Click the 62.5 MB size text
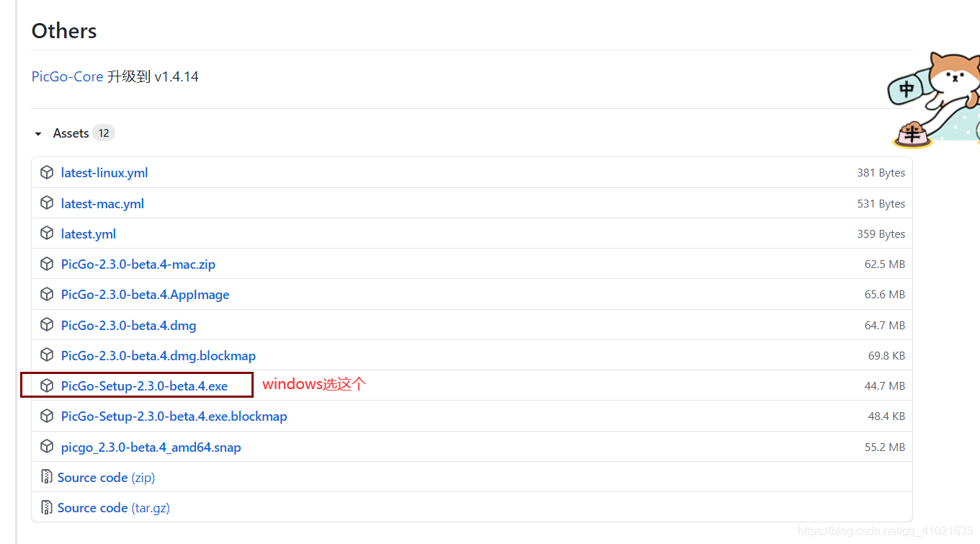 [885, 264]
